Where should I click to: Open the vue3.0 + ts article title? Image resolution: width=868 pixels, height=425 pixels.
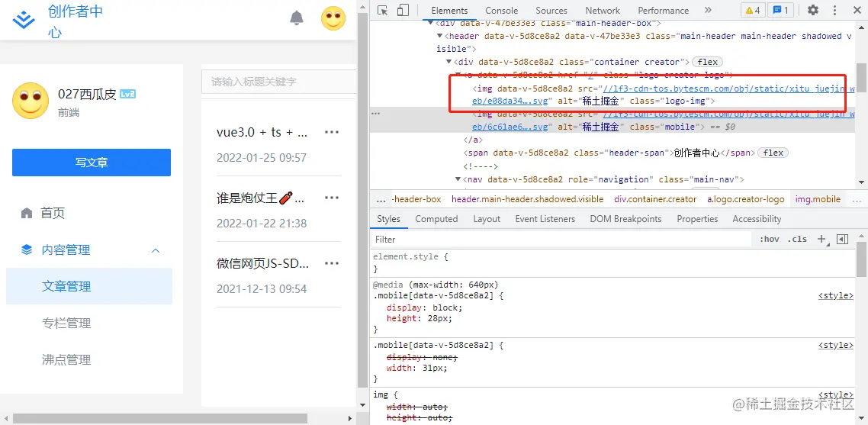(262, 133)
